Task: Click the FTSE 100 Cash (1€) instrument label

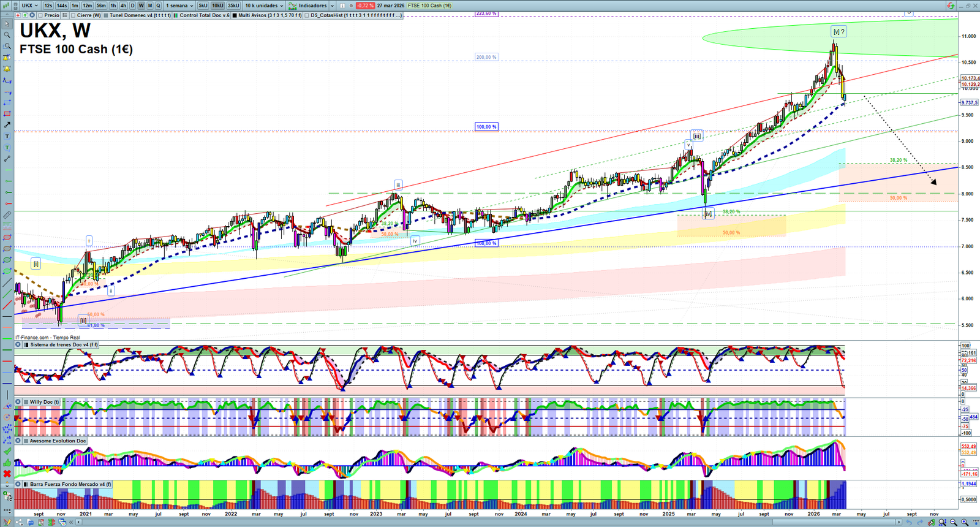Action: [x=430, y=6]
